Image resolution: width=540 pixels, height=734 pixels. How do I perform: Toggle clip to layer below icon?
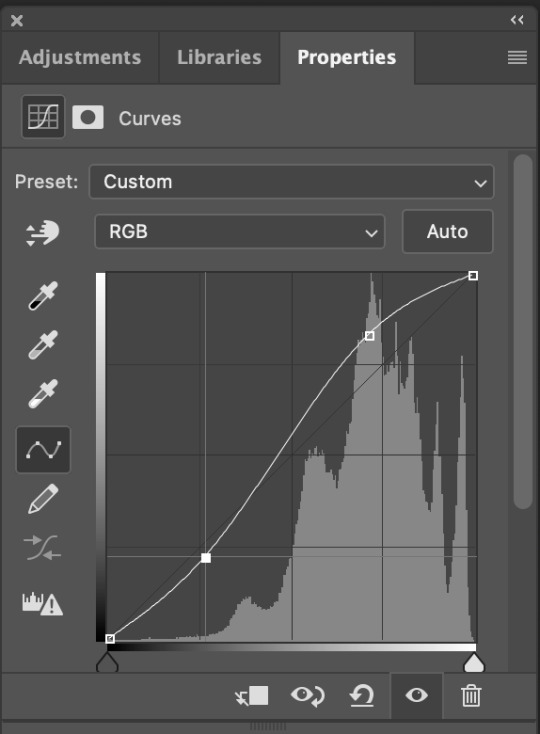coord(252,696)
